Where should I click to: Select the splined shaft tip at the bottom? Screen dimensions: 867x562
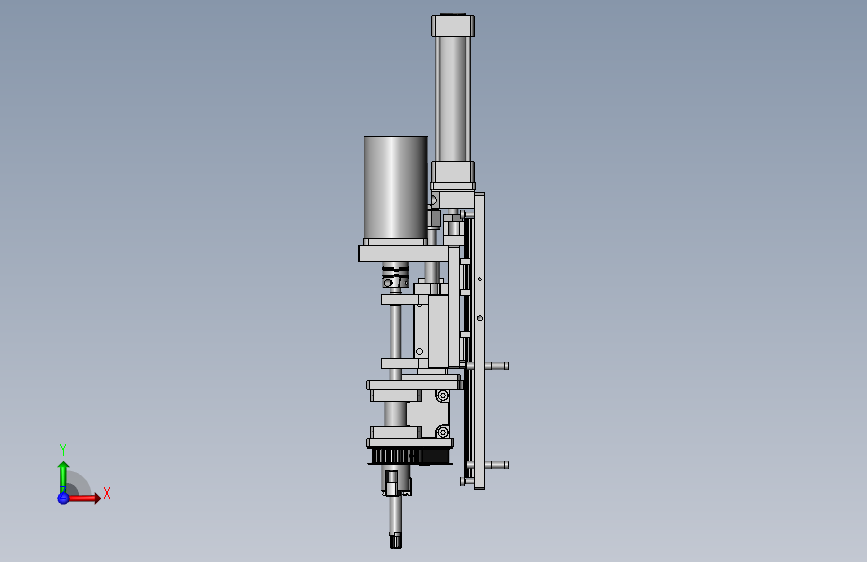[395, 540]
